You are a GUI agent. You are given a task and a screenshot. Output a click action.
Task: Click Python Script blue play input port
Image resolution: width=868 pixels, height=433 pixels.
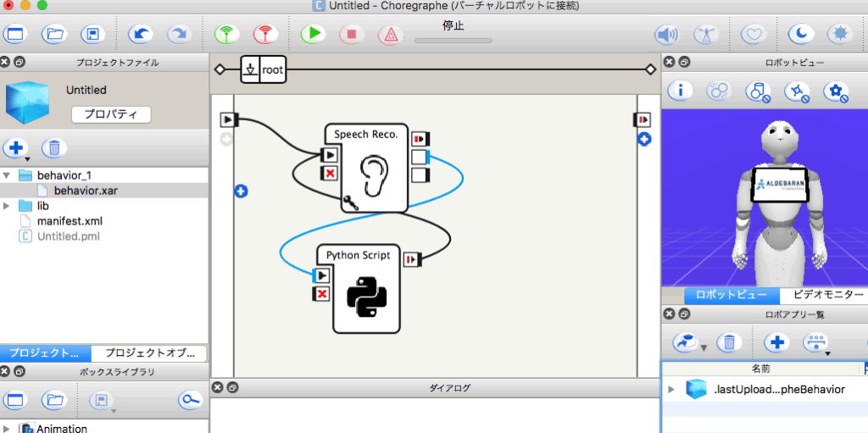coord(321,275)
